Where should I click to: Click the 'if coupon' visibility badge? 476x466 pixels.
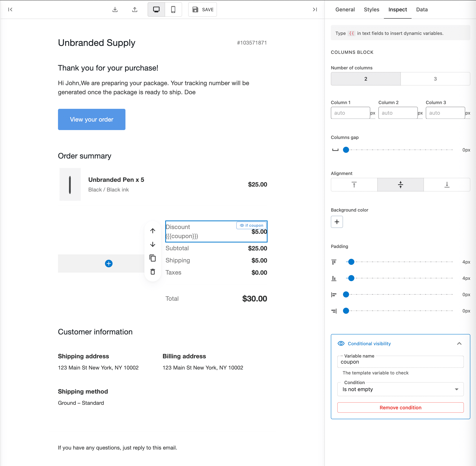[x=251, y=225]
